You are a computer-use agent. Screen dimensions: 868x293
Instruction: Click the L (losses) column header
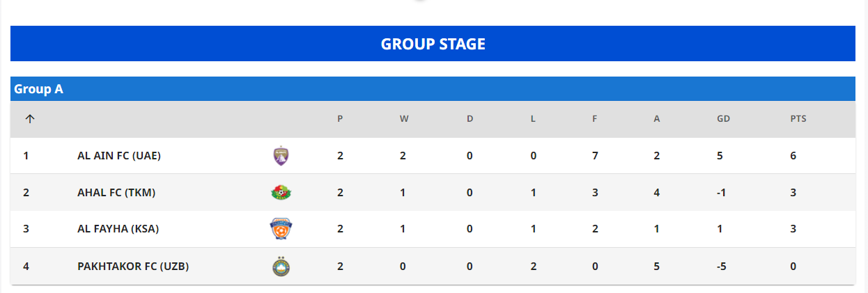tap(533, 119)
